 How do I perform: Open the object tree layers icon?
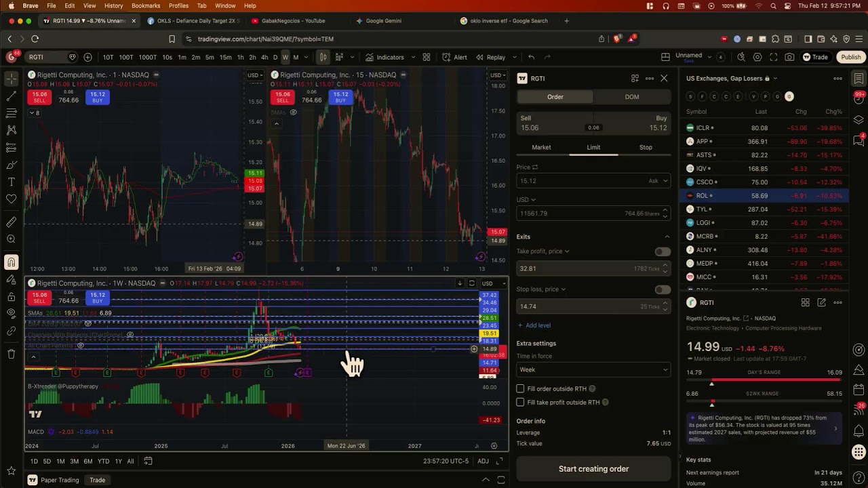pyautogui.click(x=859, y=119)
